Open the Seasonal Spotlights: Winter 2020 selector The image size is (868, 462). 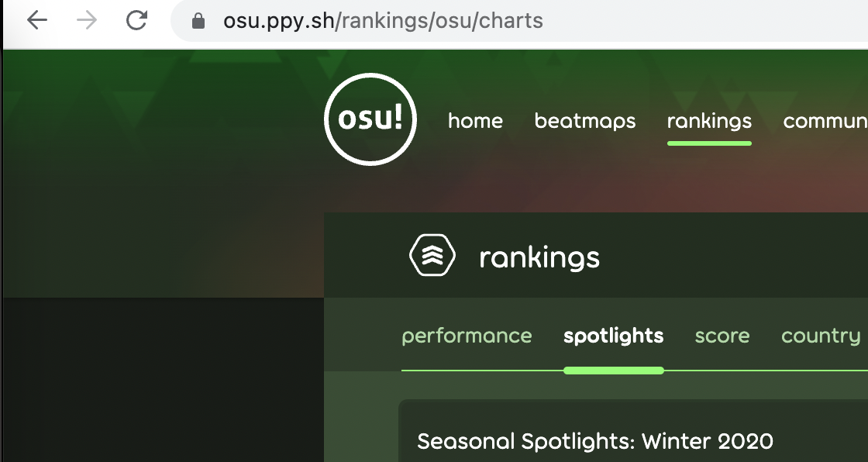click(594, 440)
